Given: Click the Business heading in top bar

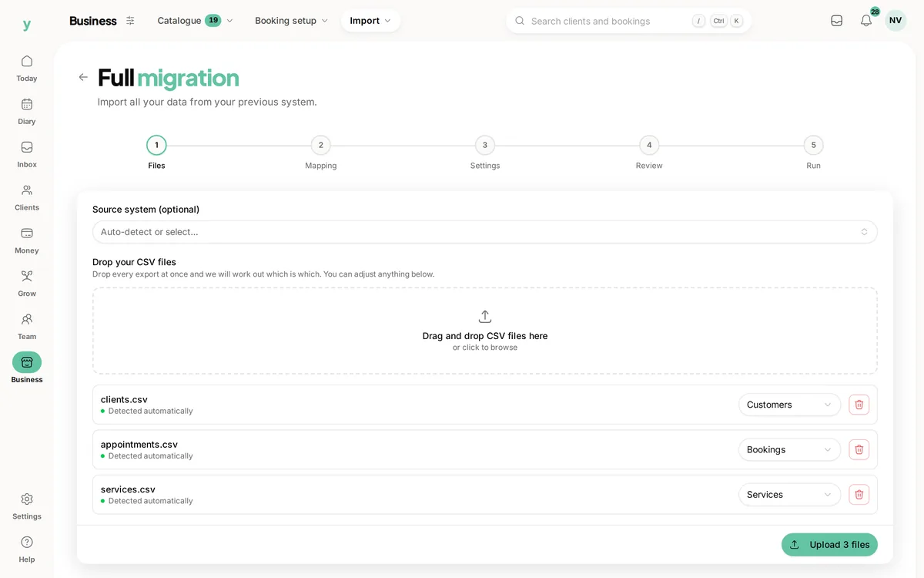Looking at the screenshot, I should tap(93, 21).
